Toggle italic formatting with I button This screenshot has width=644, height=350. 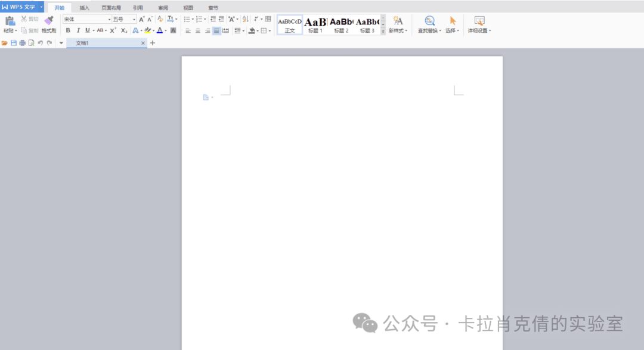point(78,30)
